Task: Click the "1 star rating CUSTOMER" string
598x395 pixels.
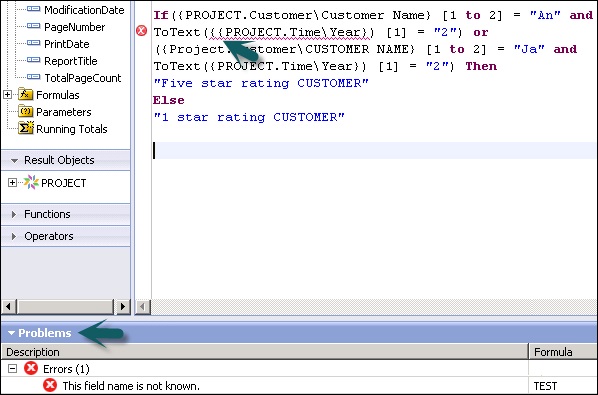Action: click(249, 117)
